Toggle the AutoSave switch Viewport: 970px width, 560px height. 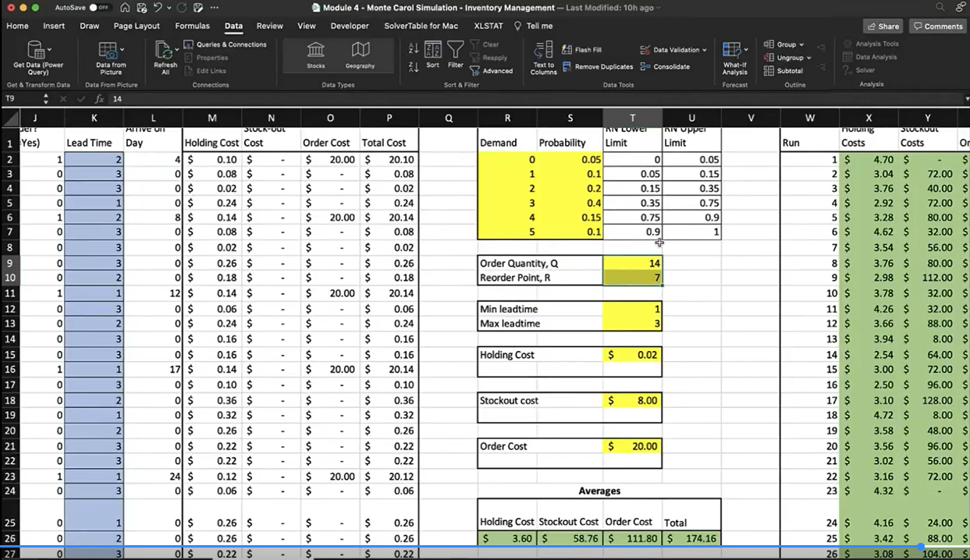[x=99, y=7]
